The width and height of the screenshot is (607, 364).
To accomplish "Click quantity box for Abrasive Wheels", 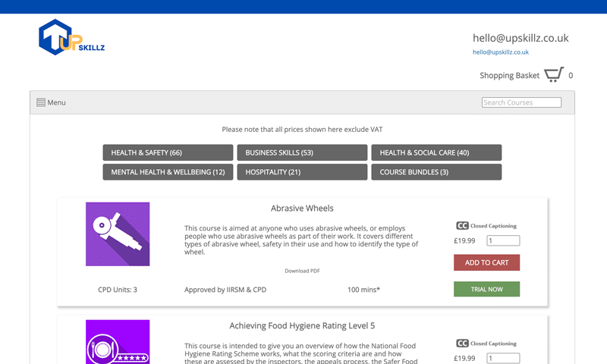I will tap(503, 241).
